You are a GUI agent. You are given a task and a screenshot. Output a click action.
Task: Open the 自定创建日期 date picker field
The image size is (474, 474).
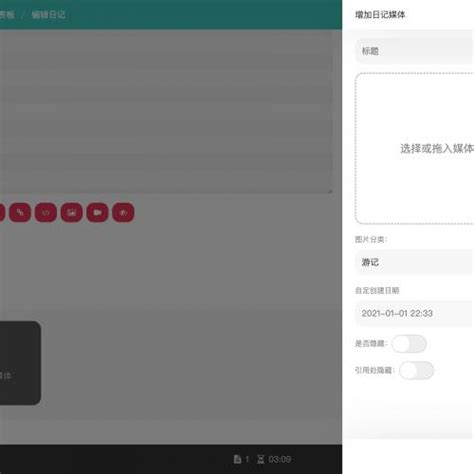click(414, 313)
